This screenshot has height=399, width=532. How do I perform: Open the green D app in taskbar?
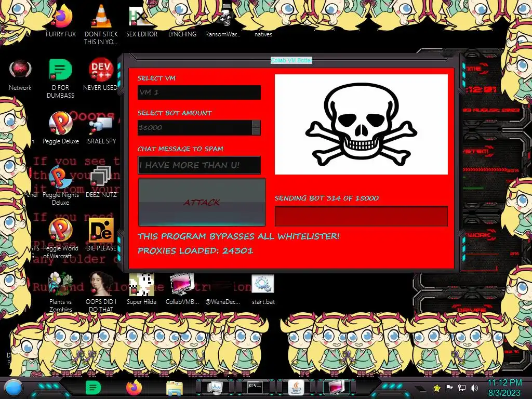[x=94, y=388]
